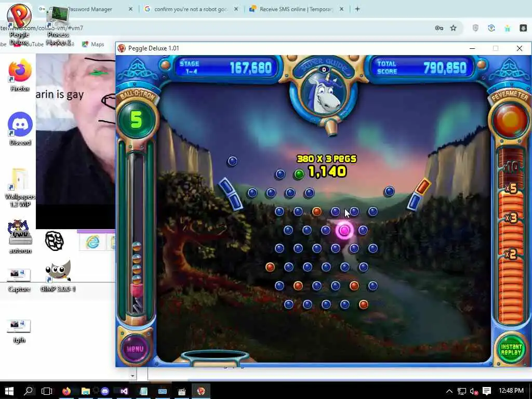Viewport: 532px width, 399px height.
Task: Open the purple Menu button in Peggle
Action: (x=136, y=349)
